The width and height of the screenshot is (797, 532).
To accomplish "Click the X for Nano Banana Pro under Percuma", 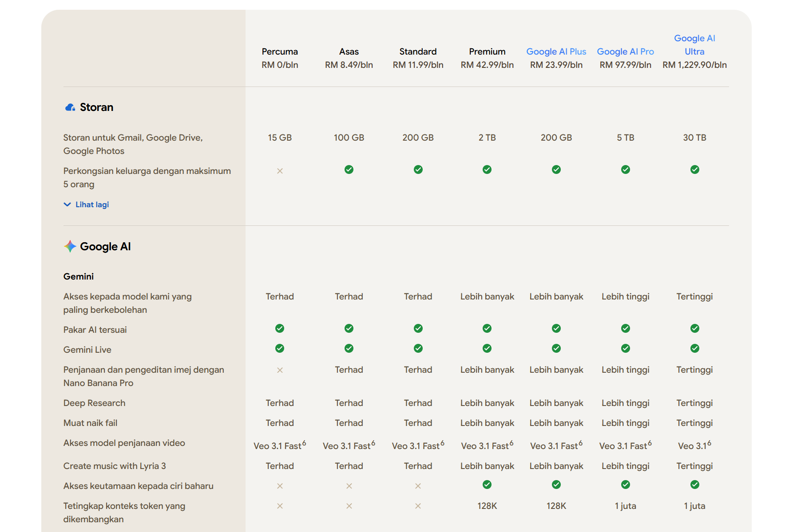I will coord(280,370).
